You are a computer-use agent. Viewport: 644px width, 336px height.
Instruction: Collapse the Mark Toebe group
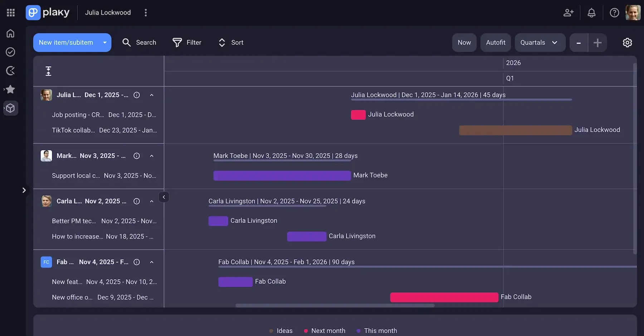pyautogui.click(x=152, y=156)
